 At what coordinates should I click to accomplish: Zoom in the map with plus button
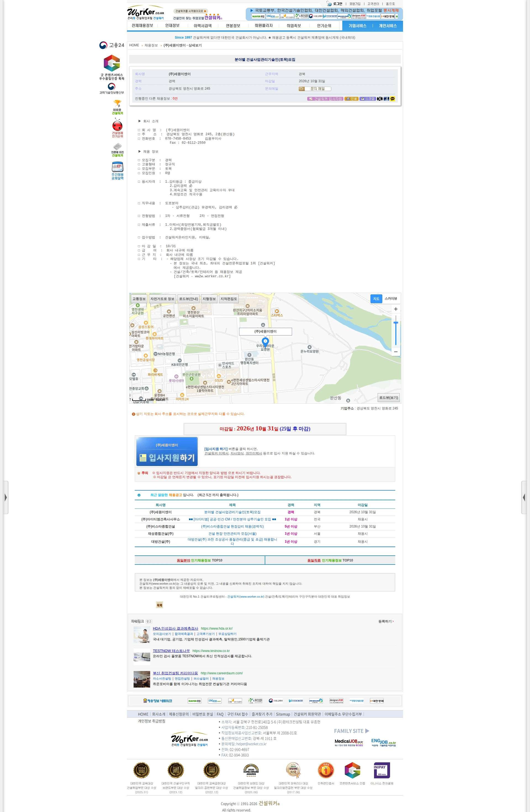[x=396, y=309]
